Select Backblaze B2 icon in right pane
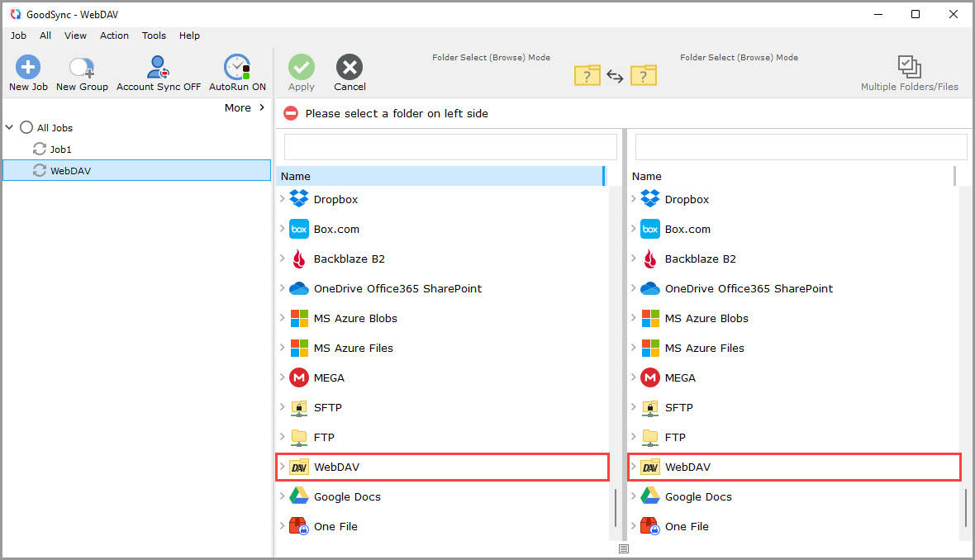 click(x=650, y=259)
